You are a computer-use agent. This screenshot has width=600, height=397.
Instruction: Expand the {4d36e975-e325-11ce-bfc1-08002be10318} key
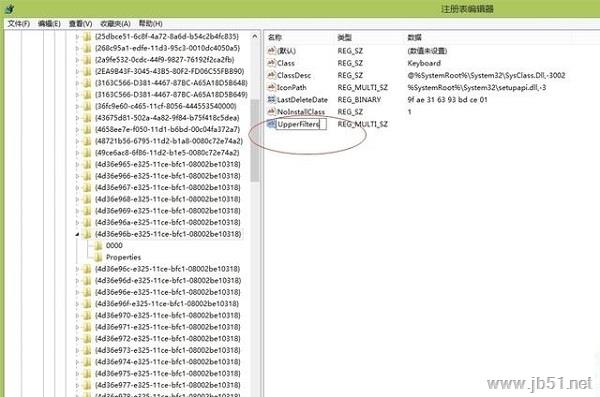pyautogui.click(x=77, y=373)
